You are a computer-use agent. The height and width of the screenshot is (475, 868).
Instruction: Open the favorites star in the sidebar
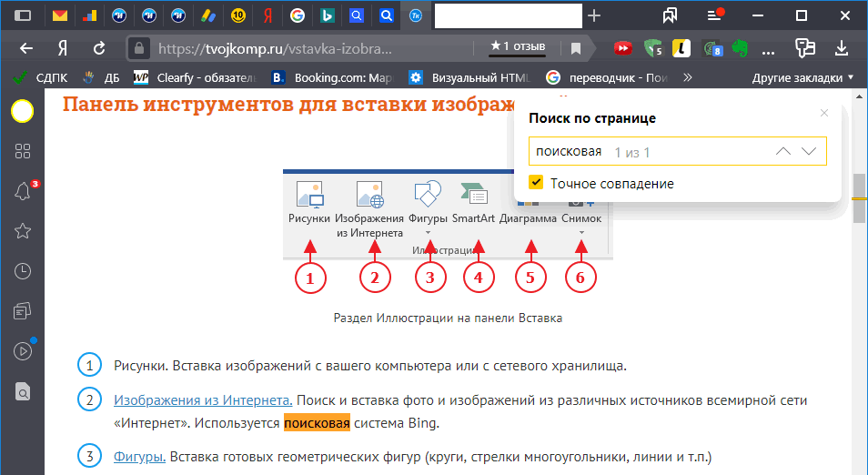tap(23, 231)
